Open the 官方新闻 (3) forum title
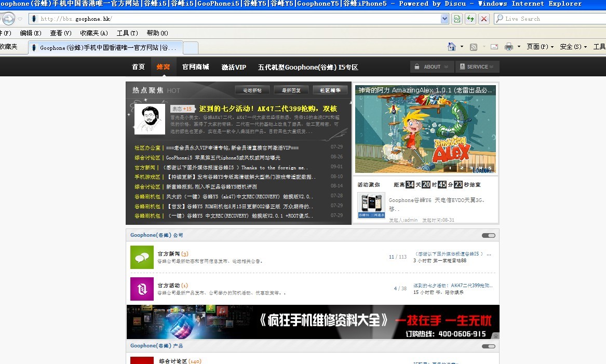This screenshot has height=364, width=606. click(x=173, y=253)
